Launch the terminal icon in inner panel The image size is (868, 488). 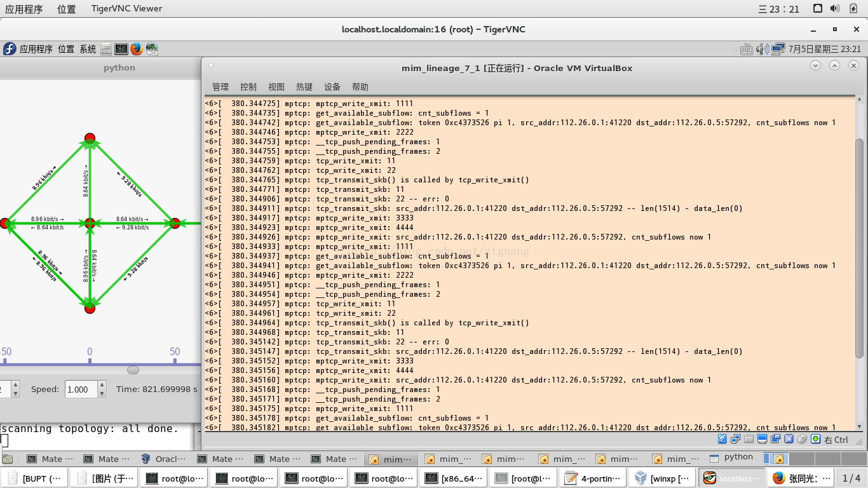pyautogui.click(x=121, y=49)
